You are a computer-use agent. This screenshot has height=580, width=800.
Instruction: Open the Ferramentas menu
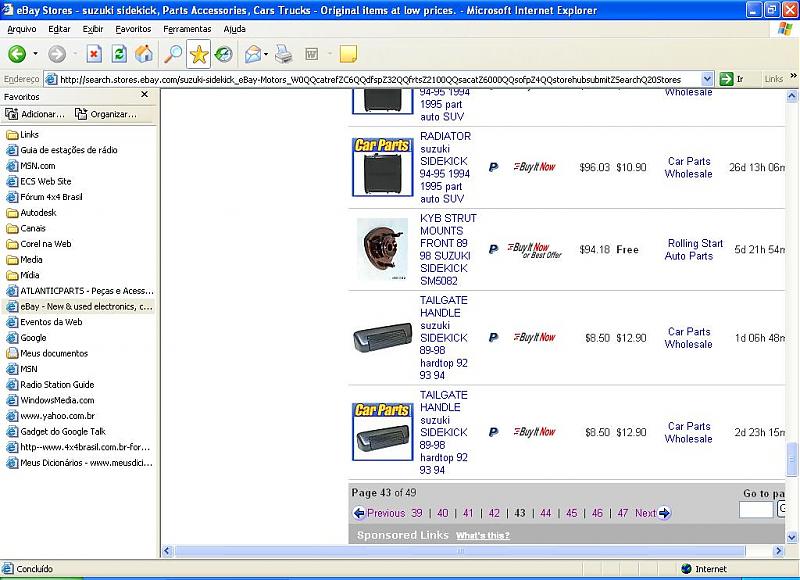(187, 29)
